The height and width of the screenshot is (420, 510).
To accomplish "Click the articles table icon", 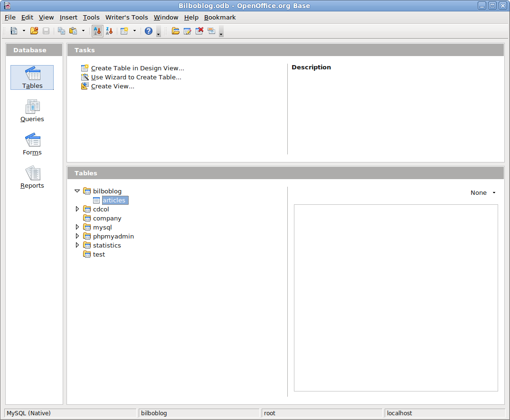I will 96,200.
